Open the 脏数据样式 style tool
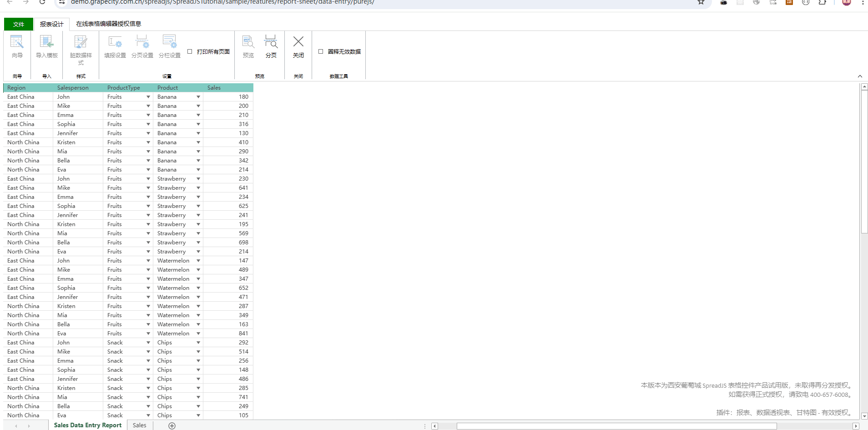Viewport: 868px width, 430px height. point(81,50)
